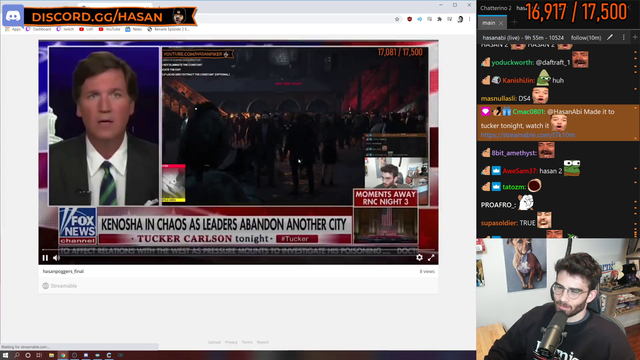This screenshot has width=640, height=360.
Task: Bookmark page with star icon
Action: (x=397, y=19)
